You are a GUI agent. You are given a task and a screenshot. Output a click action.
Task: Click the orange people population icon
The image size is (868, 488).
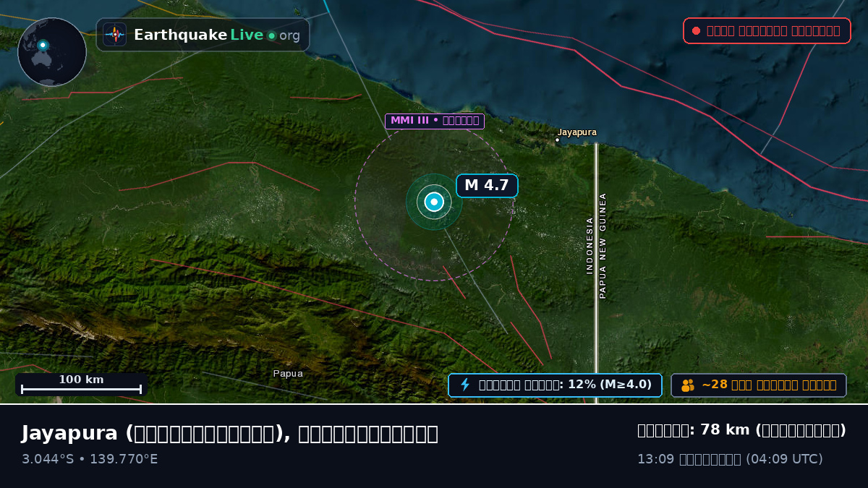(688, 385)
